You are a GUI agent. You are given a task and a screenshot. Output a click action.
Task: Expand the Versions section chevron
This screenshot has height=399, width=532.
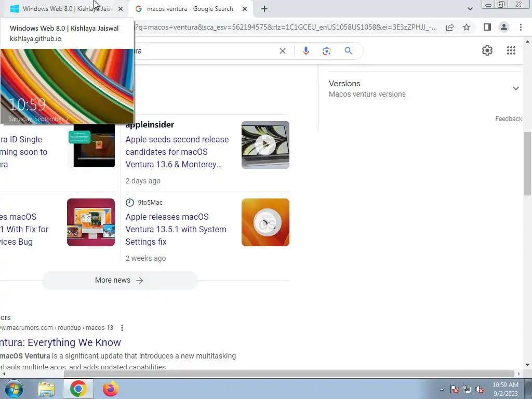click(x=516, y=88)
